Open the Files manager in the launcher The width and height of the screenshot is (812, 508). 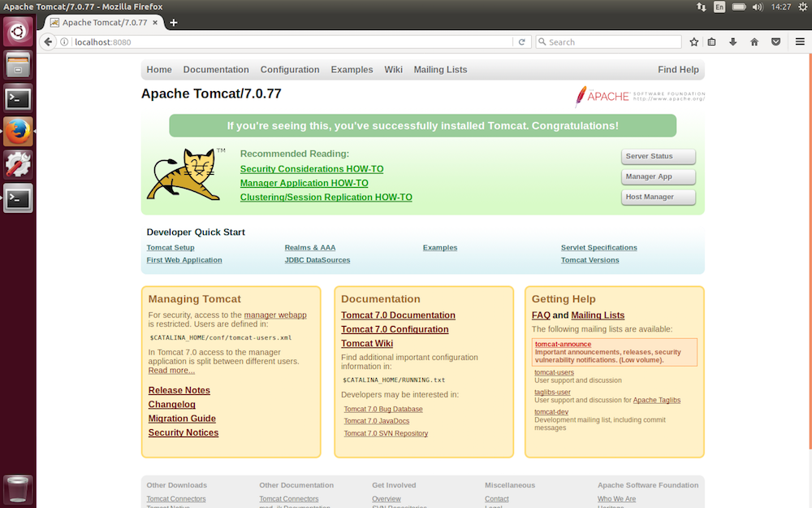click(x=18, y=65)
